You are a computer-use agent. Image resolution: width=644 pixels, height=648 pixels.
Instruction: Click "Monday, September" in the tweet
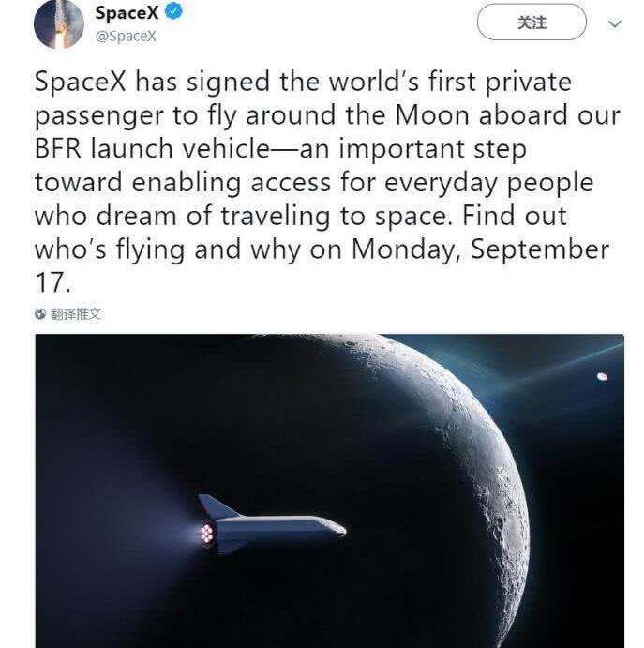click(x=539, y=250)
